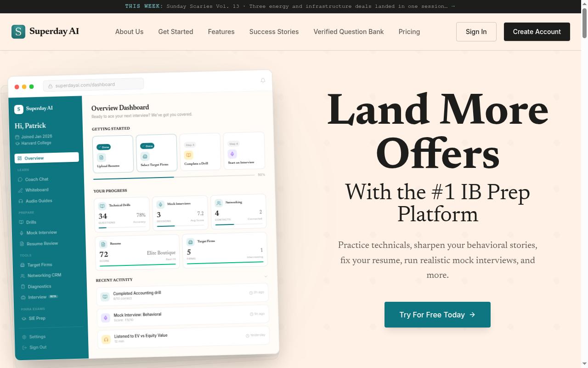Open the Verified Question Bank page
The image size is (588, 368).
click(349, 32)
